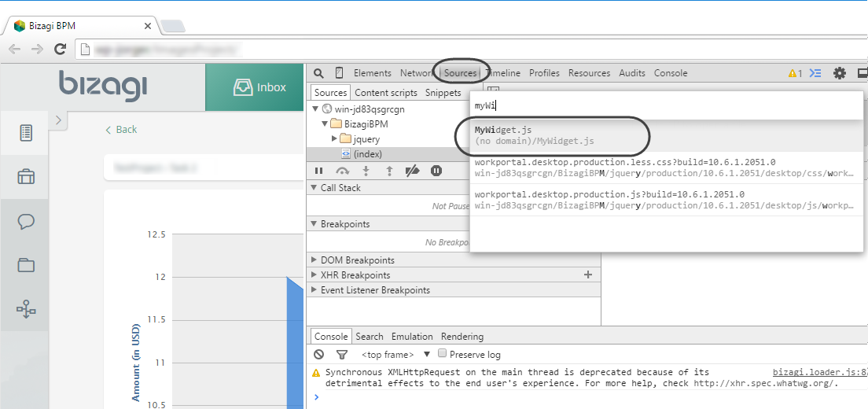Clear console with the no-entry icon
868x409 pixels.
point(319,354)
